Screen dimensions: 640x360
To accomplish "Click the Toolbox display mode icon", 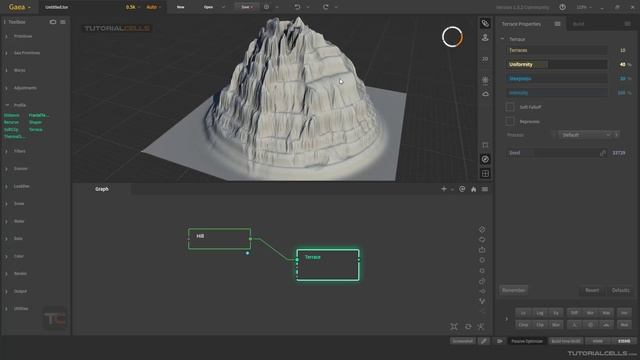I will [53, 22].
